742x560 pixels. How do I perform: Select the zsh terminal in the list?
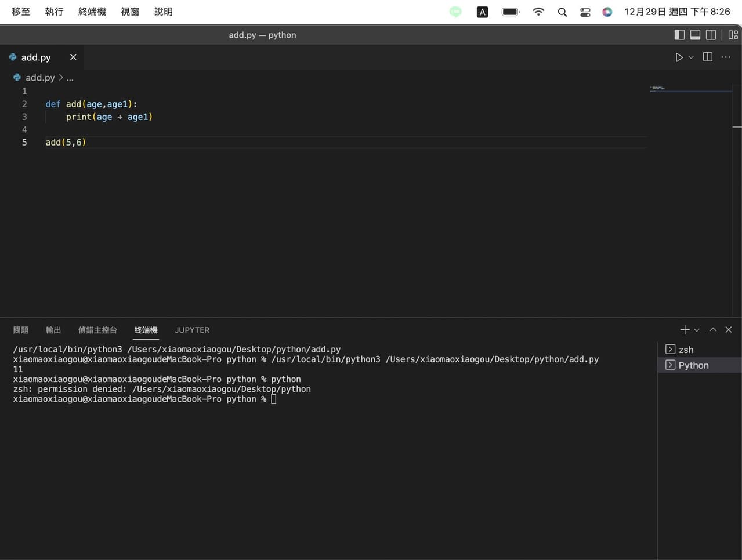pos(686,350)
